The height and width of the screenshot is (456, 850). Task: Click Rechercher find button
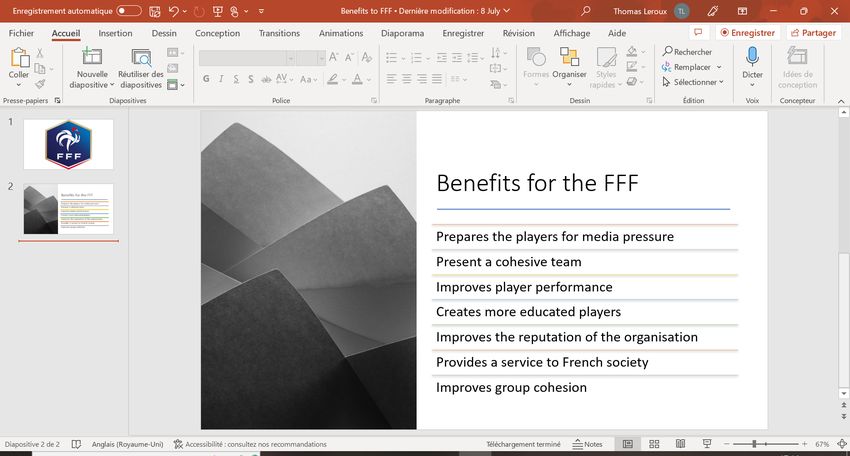[x=687, y=52]
